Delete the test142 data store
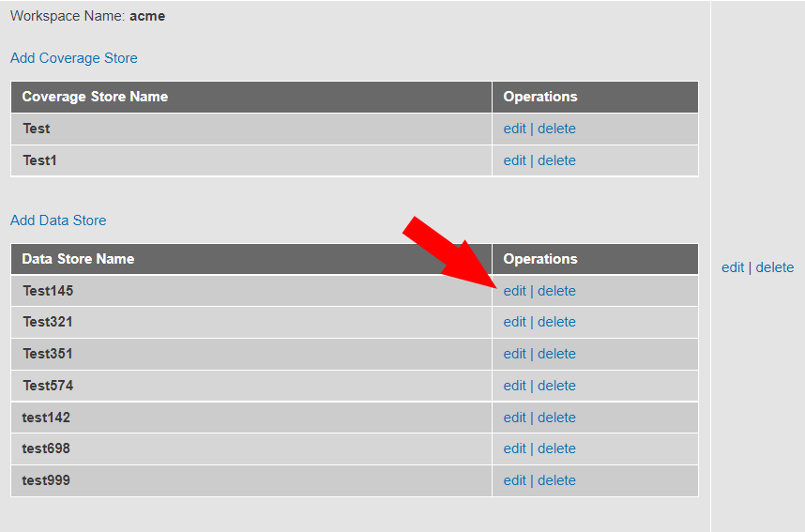This screenshot has height=532, width=805. pos(556,417)
